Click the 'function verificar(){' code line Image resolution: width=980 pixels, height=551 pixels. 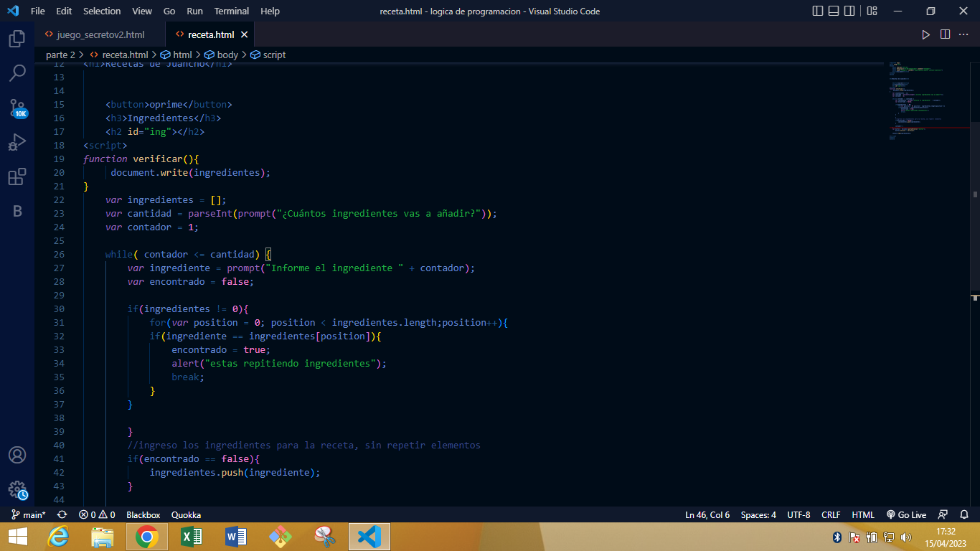pos(141,159)
